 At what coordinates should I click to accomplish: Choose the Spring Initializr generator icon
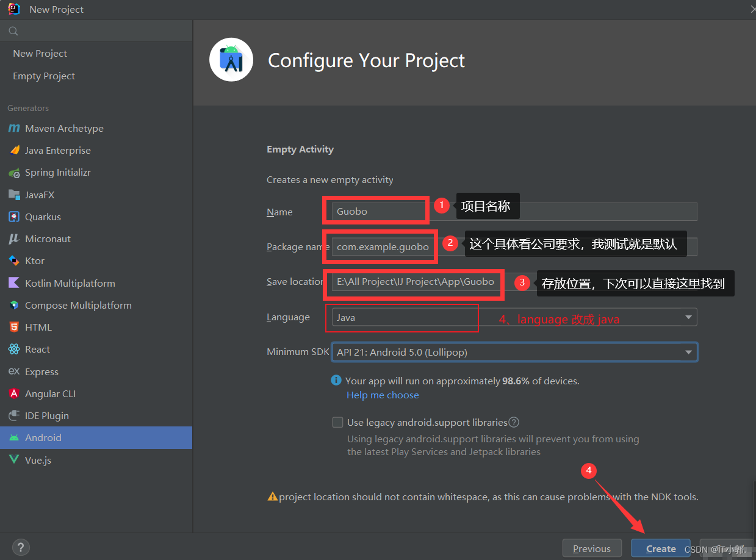14,173
